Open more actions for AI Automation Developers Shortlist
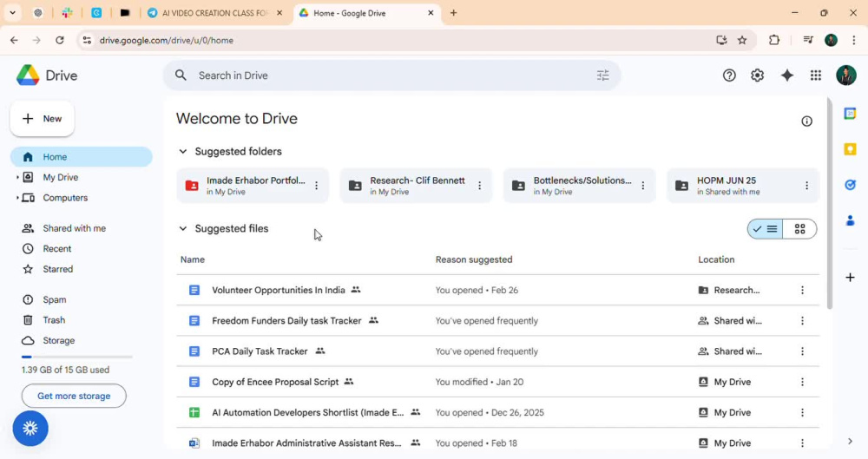The width and height of the screenshot is (868, 459). (802, 412)
